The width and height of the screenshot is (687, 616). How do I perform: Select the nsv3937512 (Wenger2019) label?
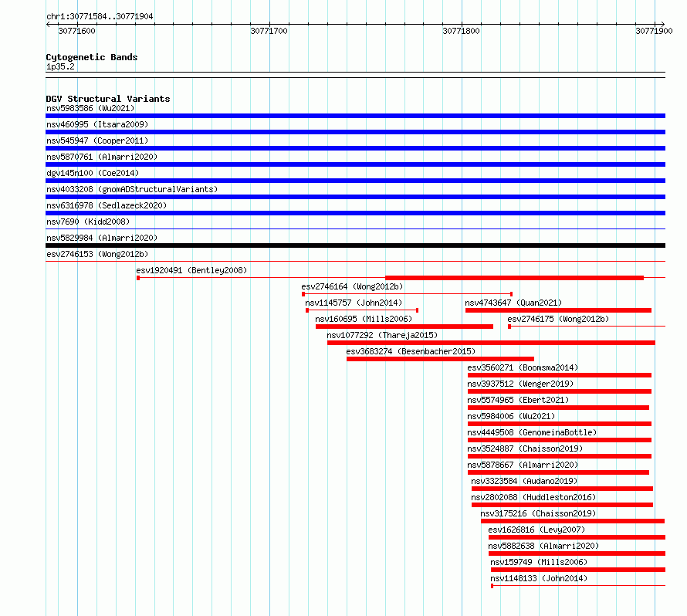click(x=520, y=384)
